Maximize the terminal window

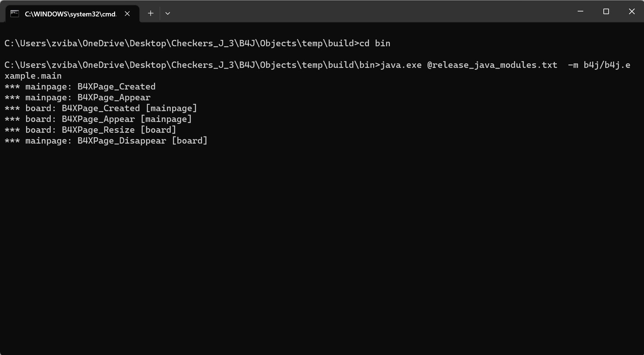pyautogui.click(x=606, y=12)
